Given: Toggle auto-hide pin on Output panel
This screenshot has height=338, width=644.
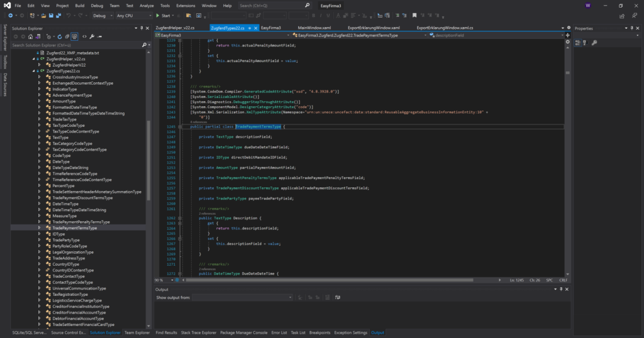Looking at the screenshot, I should coord(561,289).
